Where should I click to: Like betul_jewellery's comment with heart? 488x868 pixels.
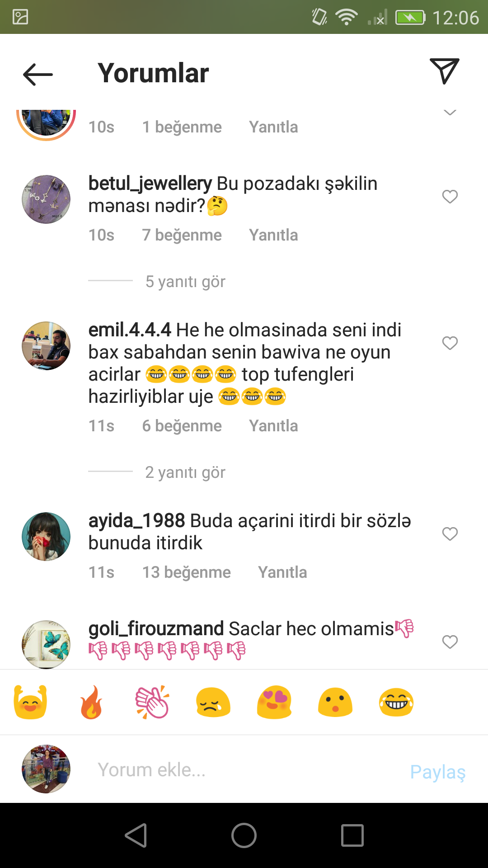click(x=450, y=196)
